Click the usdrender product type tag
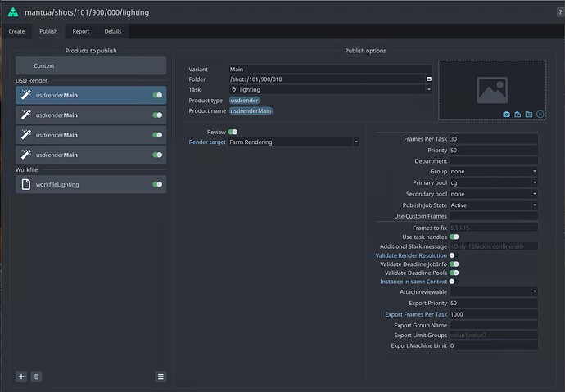The image size is (565, 392). click(244, 101)
